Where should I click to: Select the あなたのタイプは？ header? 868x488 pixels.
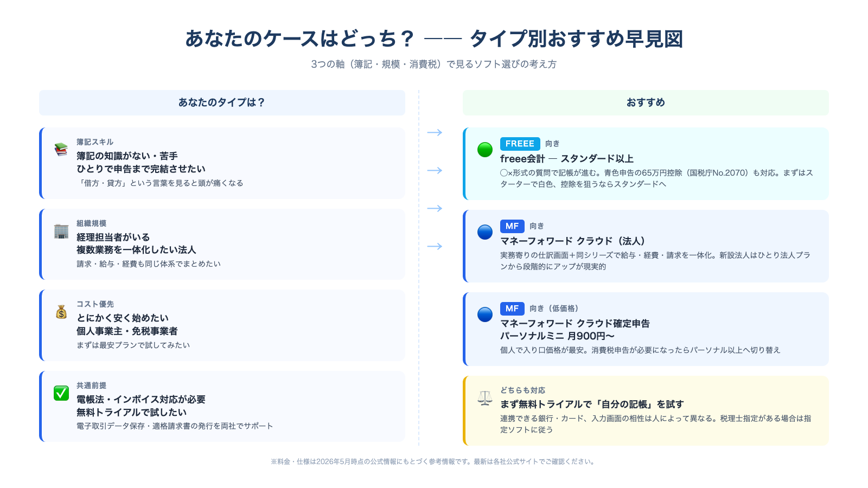click(222, 102)
